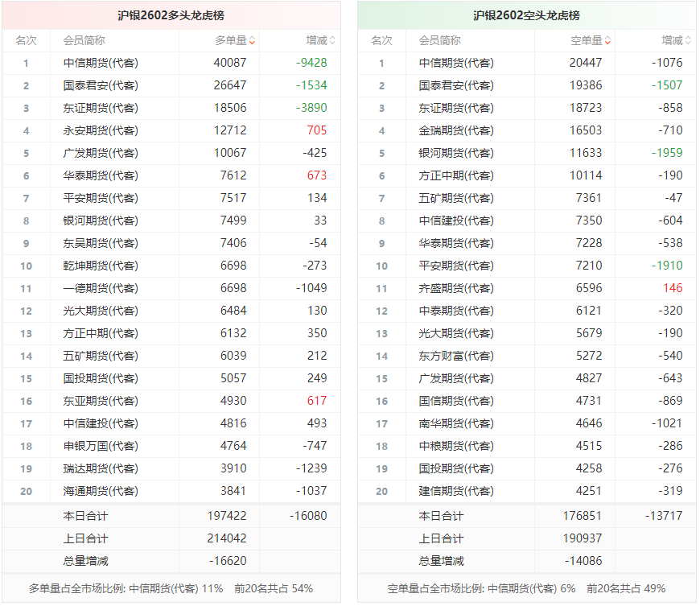The image size is (700, 606).
Task: Click short total change -14086
Action: click(x=583, y=561)
